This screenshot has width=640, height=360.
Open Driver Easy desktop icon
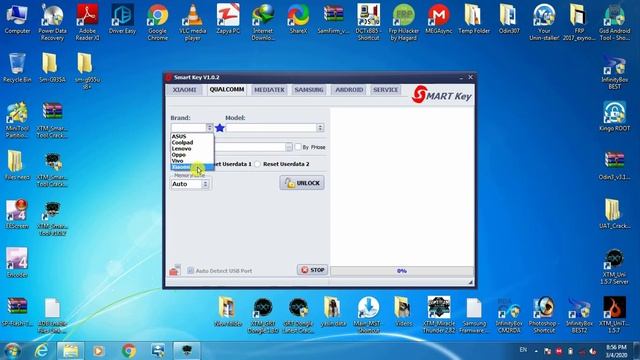click(122, 19)
